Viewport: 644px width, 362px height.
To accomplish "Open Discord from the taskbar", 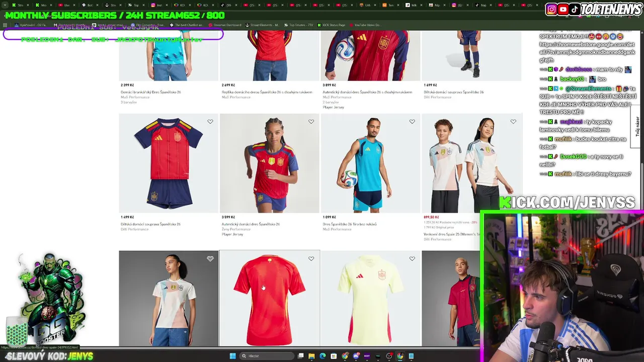I will (356, 356).
